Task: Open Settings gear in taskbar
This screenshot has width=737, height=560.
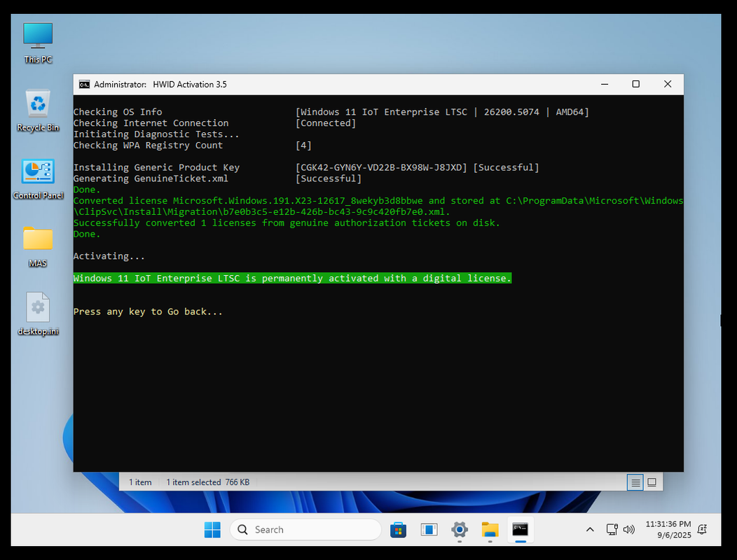Action: click(x=459, y=529)
